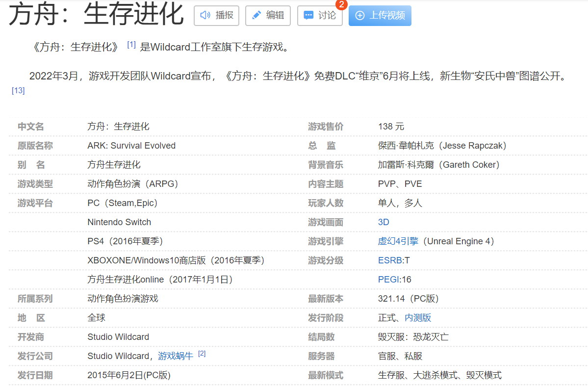The height and width of the screenshot is (386, 588).
Task: Click the 138 元 price value
Action: pyautogui.click(x=391, y=127)
